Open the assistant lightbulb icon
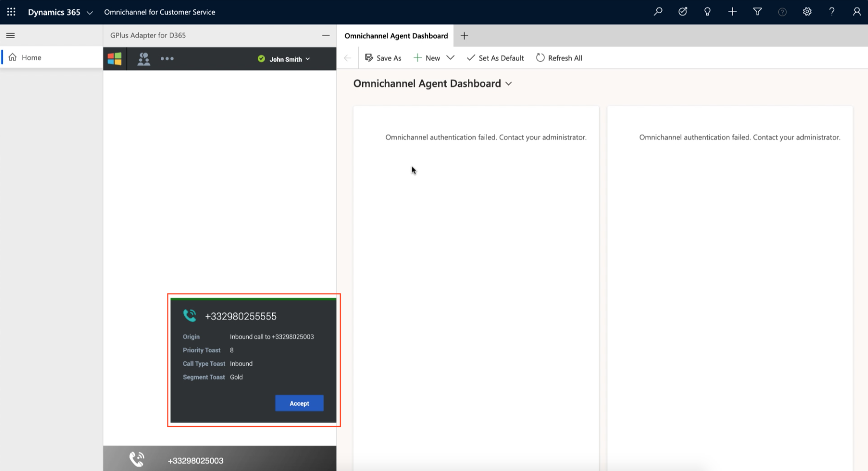Viewport: 868px width, 471px height. [707, 12]
